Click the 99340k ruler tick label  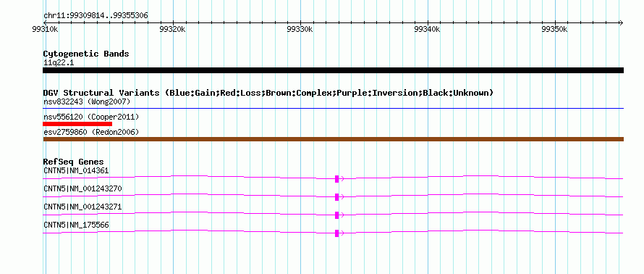(427, 29)
